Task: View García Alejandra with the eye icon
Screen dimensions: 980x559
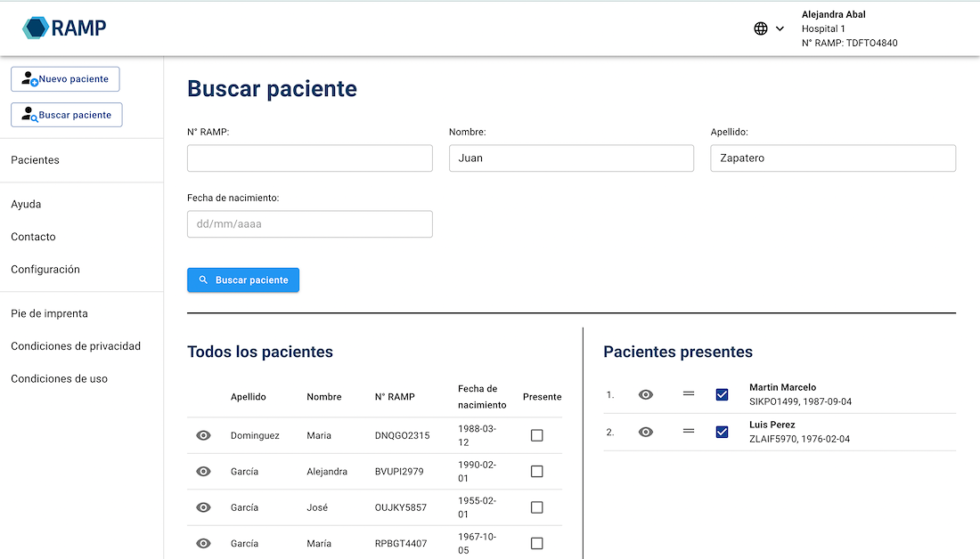Action: [204, 472]
